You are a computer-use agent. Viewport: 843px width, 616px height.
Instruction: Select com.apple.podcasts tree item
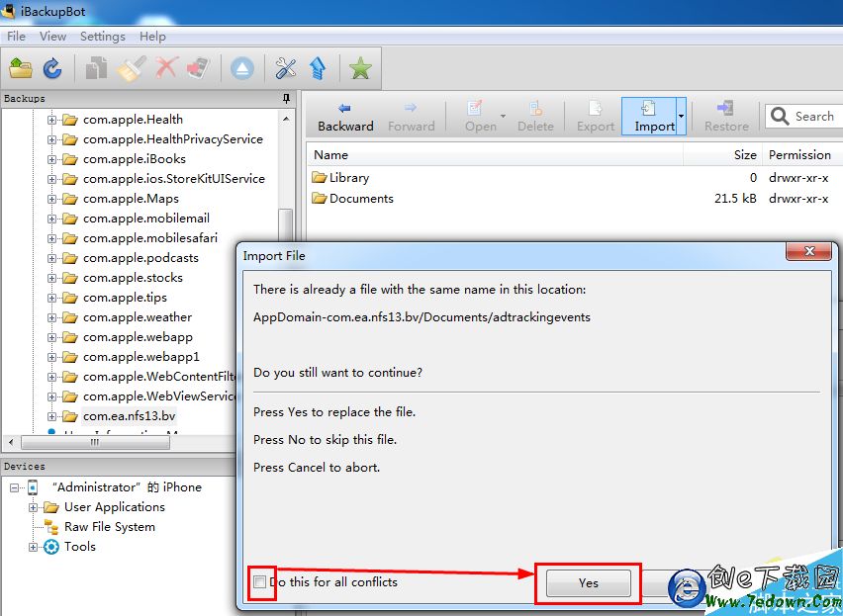(x=140, y=258)
